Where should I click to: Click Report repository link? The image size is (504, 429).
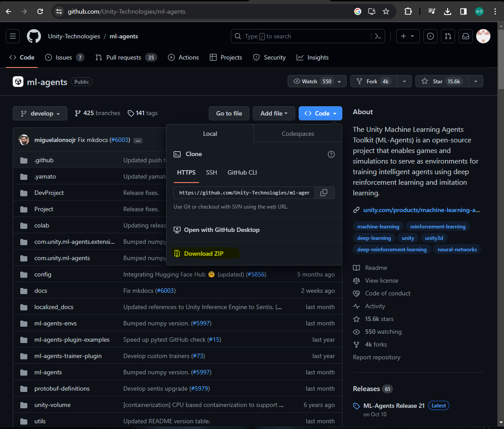pos(376,357)
